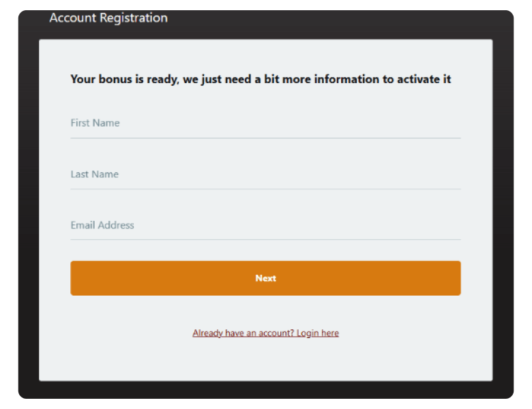Click the white 'Next' label on the button
The width and height of the screenshot is (532, 409).
pyautogui.click(x=265, y=278)
